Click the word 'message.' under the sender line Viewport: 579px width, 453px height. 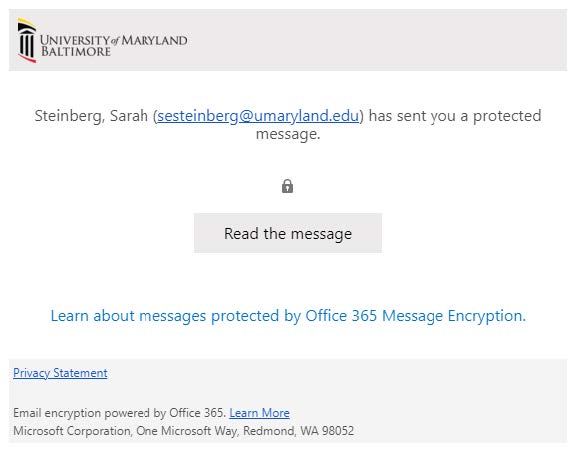[288, 134]
